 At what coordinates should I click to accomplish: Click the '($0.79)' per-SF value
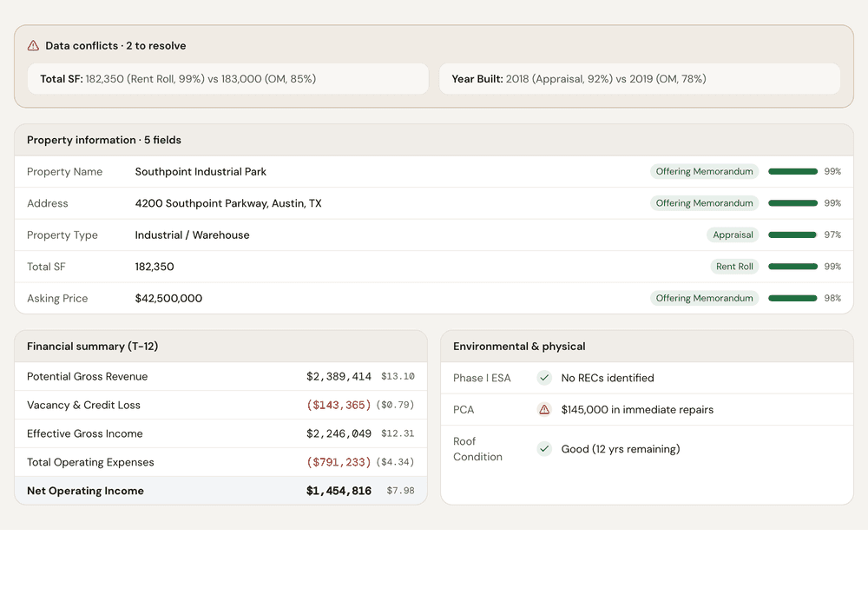[395, 405]
